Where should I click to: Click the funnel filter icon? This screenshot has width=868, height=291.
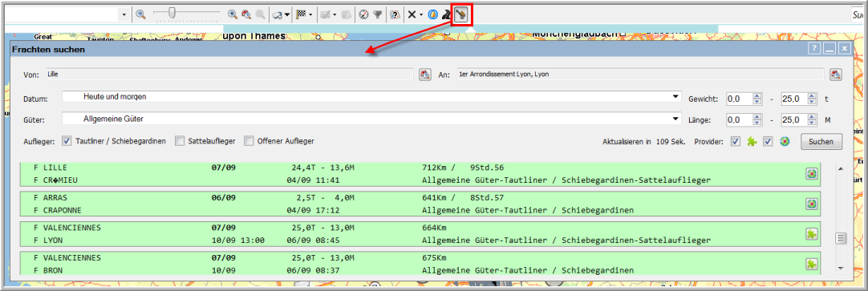377,15
